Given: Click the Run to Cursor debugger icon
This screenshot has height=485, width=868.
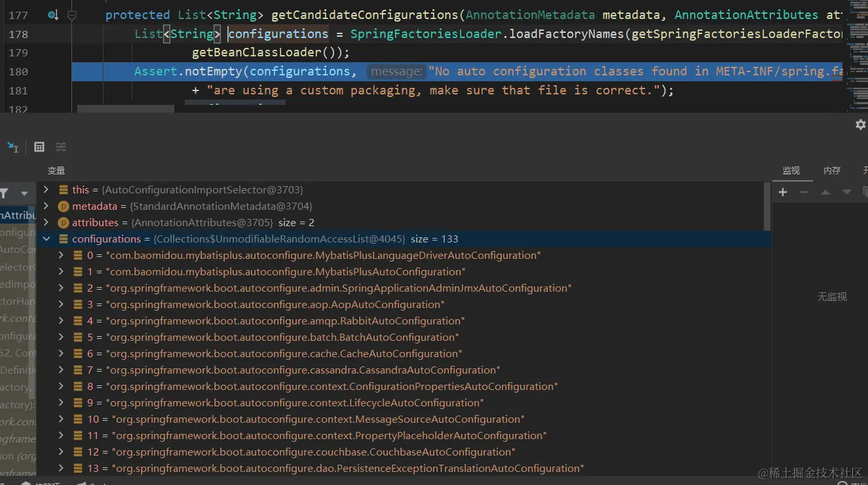Looking at the screenshot, I should (x=12, y=147).
